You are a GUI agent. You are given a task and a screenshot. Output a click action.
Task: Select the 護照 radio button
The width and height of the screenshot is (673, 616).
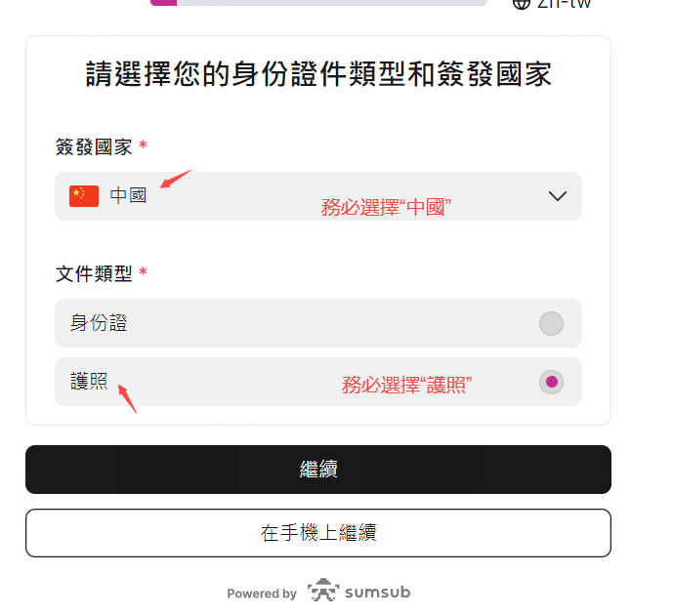551,382
